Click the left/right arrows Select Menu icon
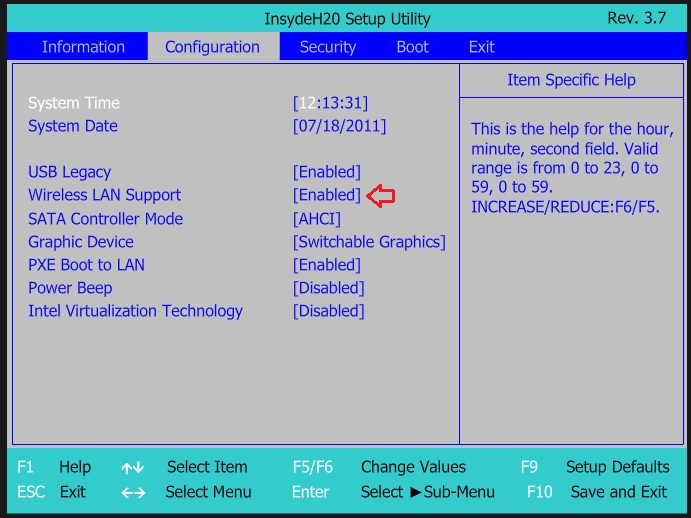This screenshot has height=518, width=691. 133,492
